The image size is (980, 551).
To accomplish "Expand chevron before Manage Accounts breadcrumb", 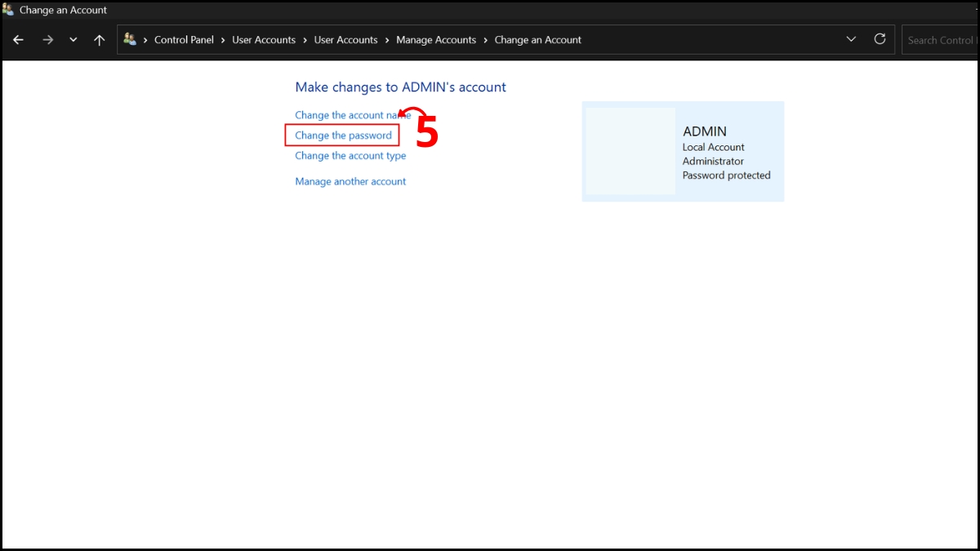I will [x=387, y=40].
